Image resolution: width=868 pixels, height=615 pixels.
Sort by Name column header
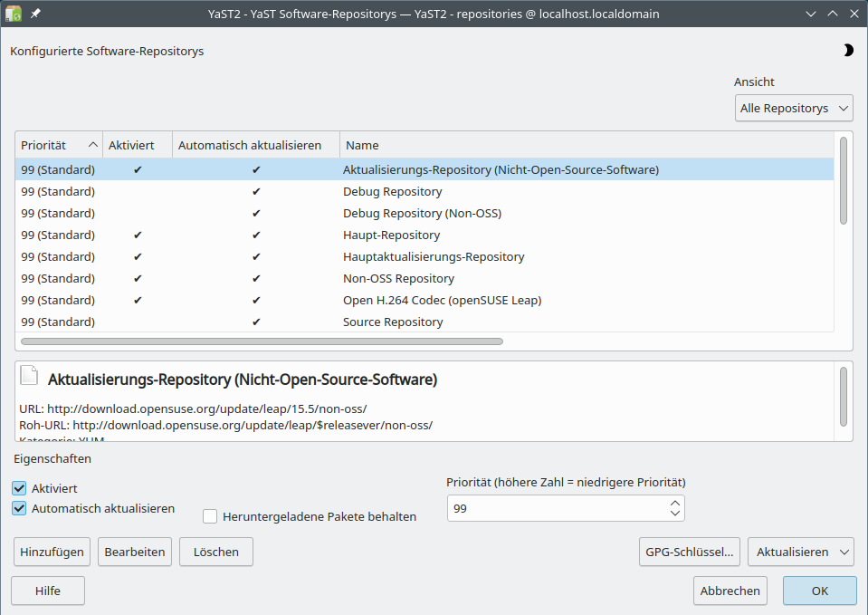587,145
